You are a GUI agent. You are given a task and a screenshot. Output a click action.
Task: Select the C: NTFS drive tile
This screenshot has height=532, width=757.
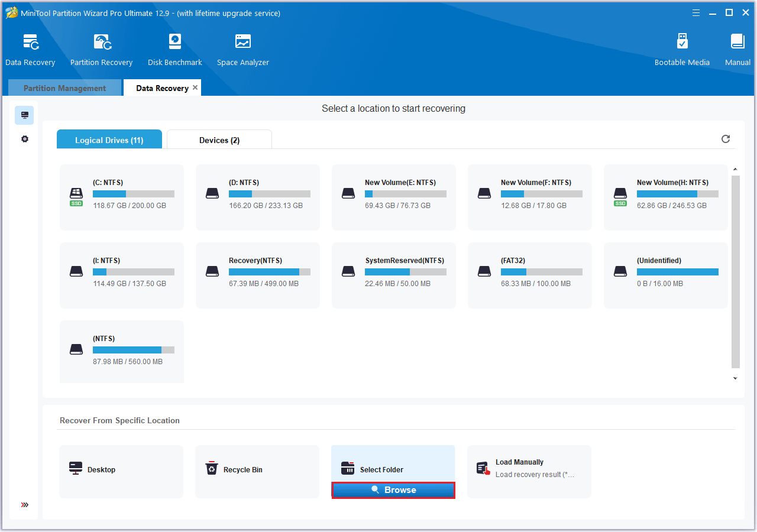pyautogui.click(x=122, y=197)
